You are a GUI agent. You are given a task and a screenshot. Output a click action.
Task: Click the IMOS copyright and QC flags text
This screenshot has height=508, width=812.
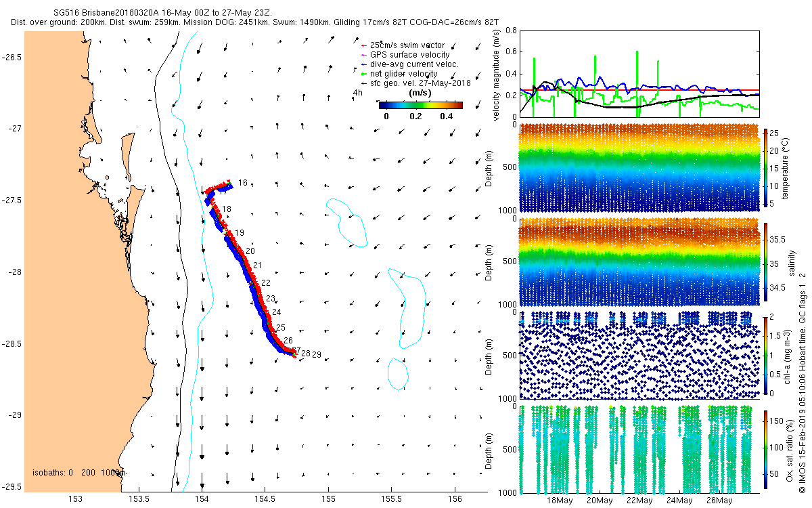tap(803, 381)
